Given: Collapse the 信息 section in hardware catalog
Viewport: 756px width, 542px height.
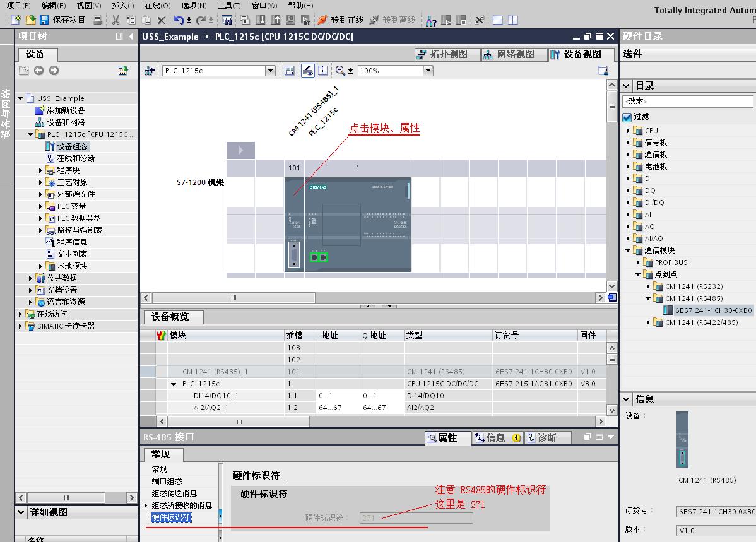Looking at the screenshot, I should pos(626,399).
